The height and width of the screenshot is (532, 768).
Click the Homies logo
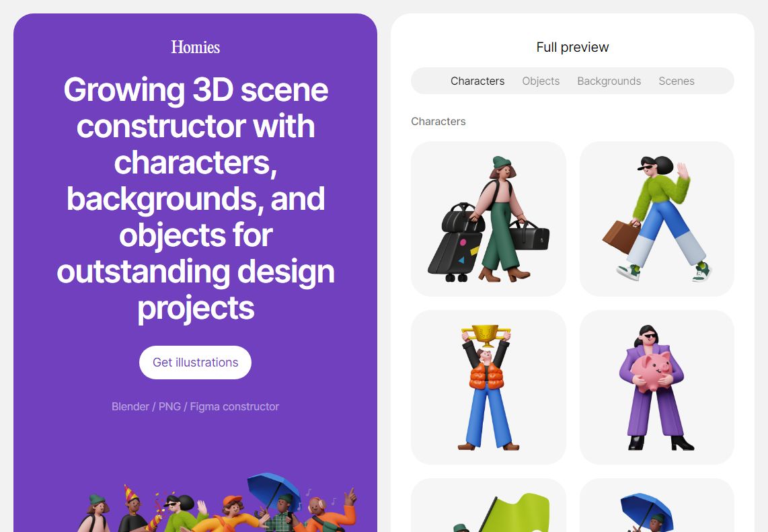196,47
